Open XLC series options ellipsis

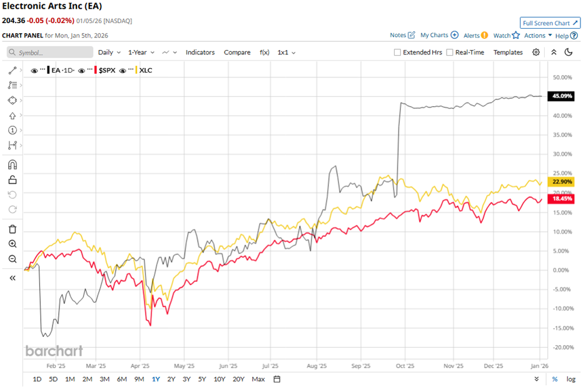(131, 69)
